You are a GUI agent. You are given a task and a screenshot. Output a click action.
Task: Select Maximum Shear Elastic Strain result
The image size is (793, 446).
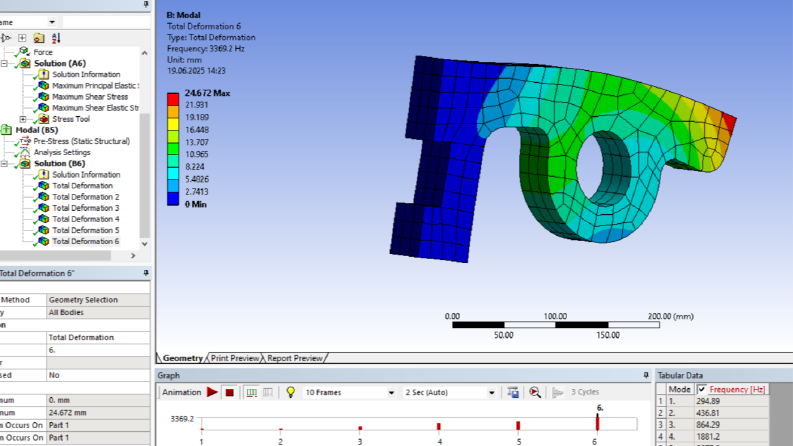95,108
